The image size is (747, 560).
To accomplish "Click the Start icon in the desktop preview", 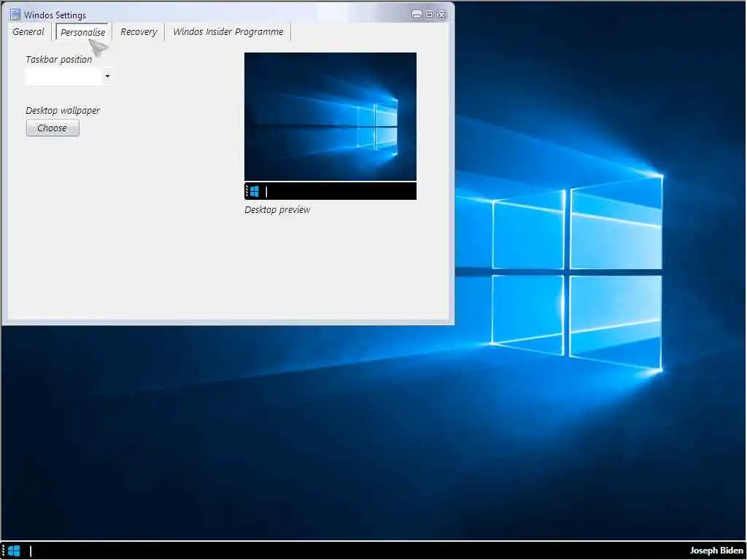I will coord(255,192).
